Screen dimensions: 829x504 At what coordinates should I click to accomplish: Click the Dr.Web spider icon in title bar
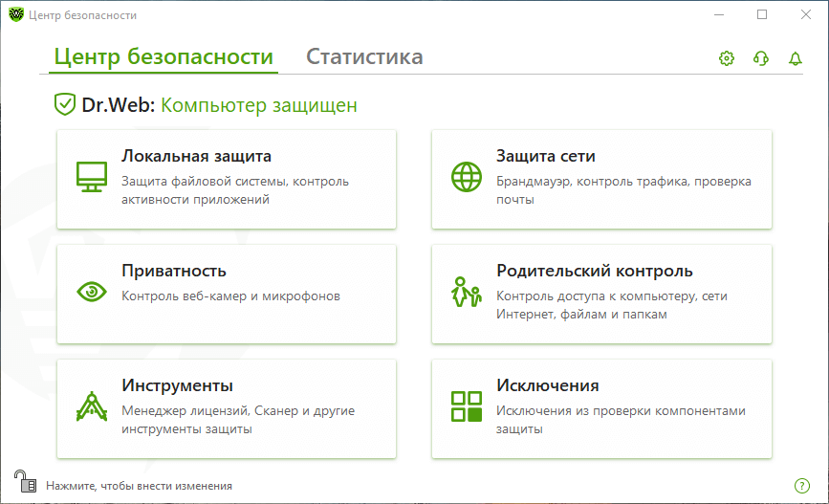16,14
